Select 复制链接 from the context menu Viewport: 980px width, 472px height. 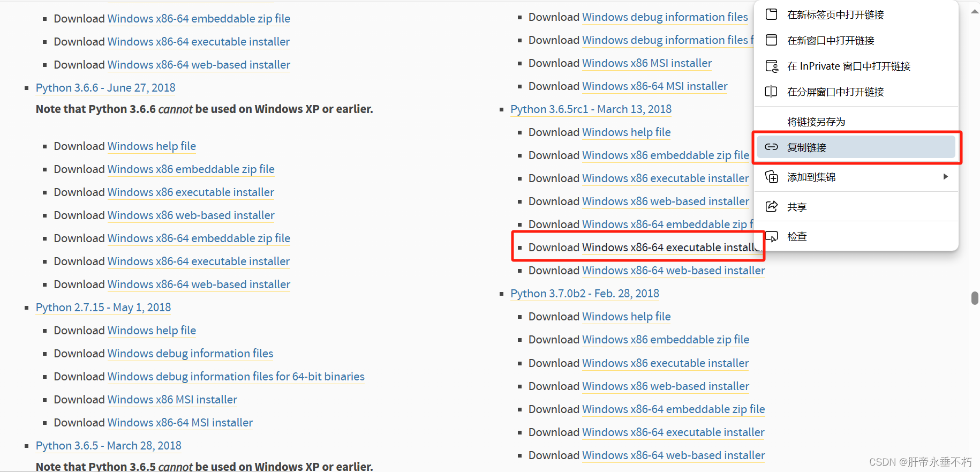(x=806, y=147)
